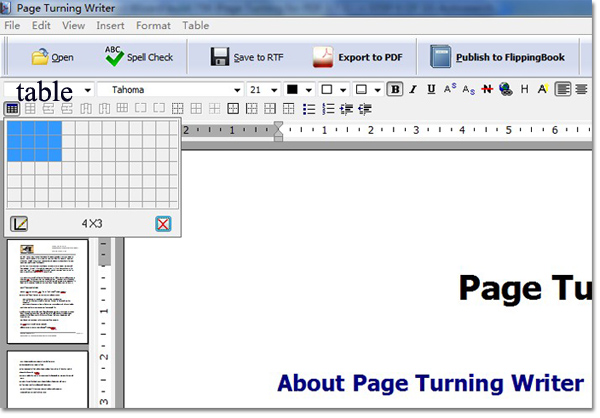Click the numbered list icon
The image size is (600, 418).
pos(328,109)
